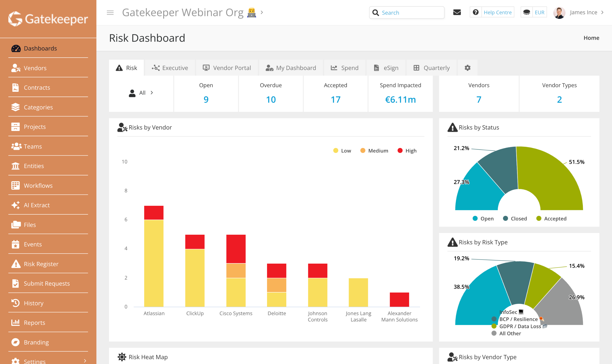Click the Help Centre question icon

(x=475, y=12)
